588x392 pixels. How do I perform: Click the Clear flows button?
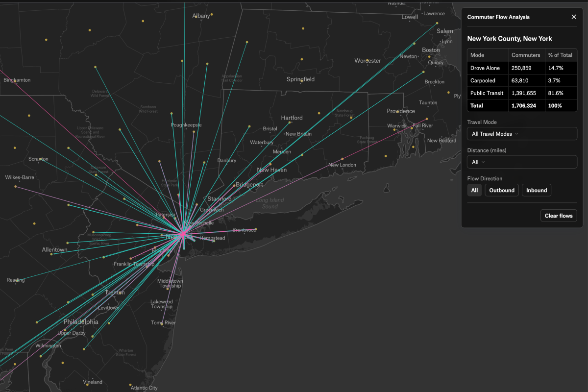[x=558, y=215]
